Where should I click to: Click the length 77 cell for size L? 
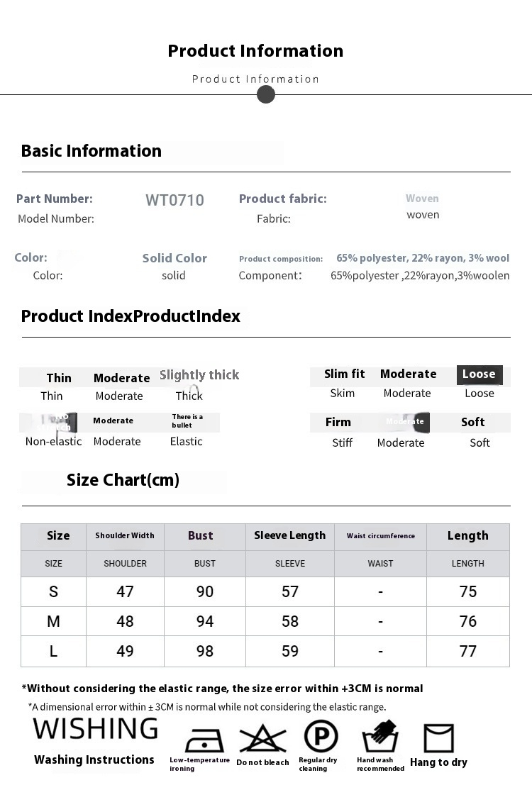[468, 651]
